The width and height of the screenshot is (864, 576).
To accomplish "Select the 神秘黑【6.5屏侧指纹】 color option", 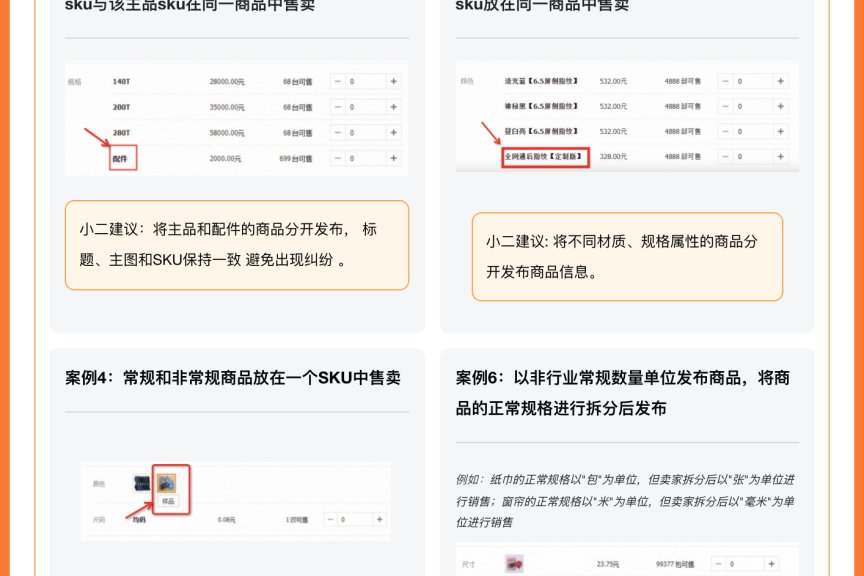I will pyautogui.click(x=540, y=106).
